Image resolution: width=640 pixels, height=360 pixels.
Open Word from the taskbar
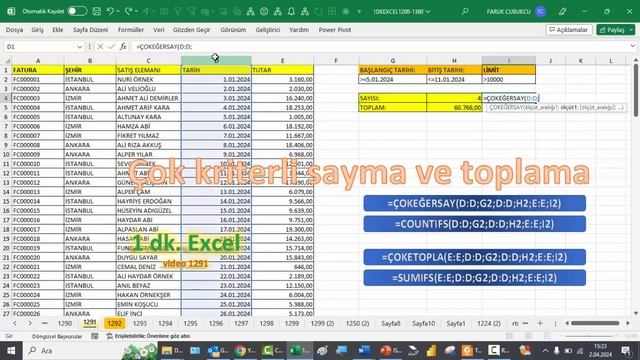point(363,351)
